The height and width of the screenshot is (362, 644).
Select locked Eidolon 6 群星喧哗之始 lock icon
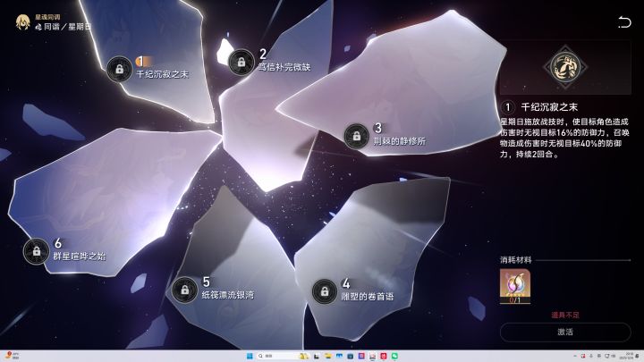[x=36, y=251]
